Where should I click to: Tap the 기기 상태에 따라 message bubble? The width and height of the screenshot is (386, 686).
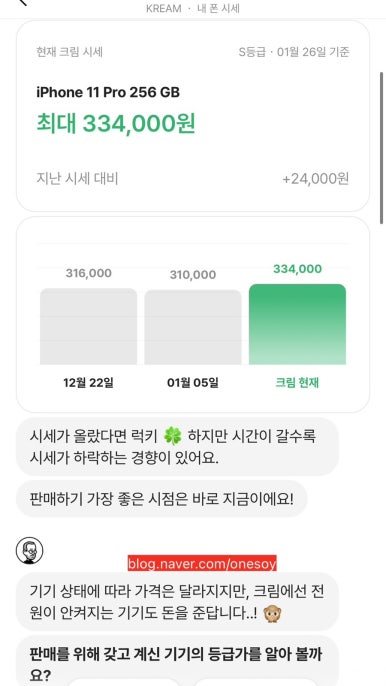click(177, 602)
